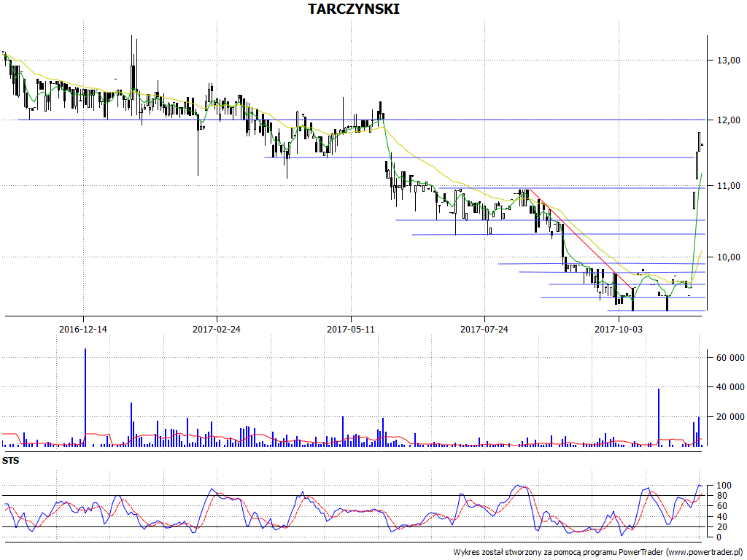The height and width of the screenshot is (560, 747).
Task: Click the volume spike bar reaching 40 000
Action: click(659, 417)
